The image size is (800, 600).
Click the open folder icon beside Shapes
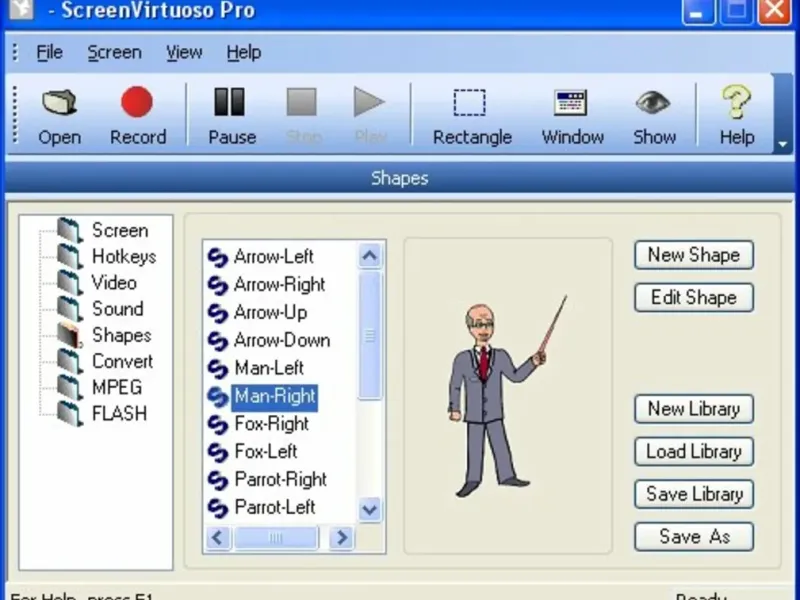click(69, 336)
